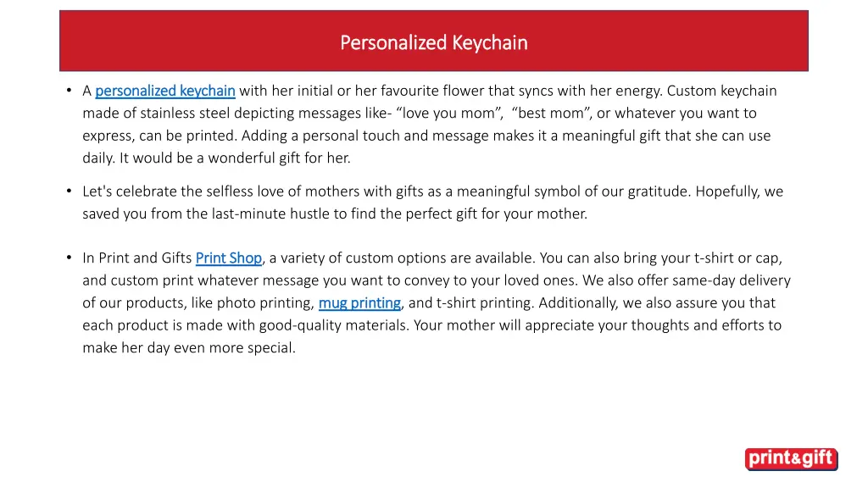This screenshot has width=868, height=488.
Task: Click the bullet marker before "Let's celebrate"
Action: coord(68,191)
